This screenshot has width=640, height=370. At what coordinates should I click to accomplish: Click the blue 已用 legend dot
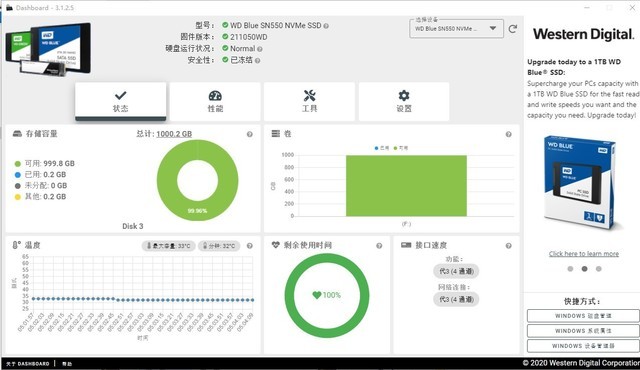click(18, 175)
